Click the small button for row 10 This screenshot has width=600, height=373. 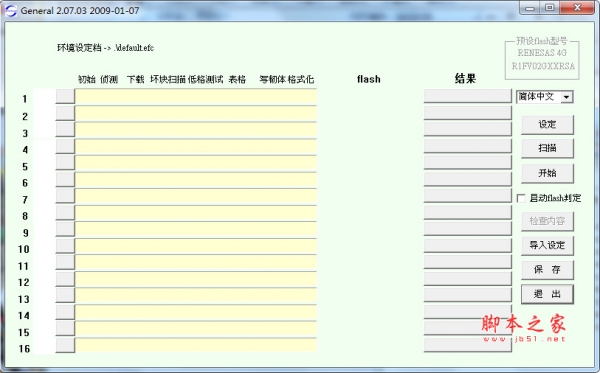click(65, 246)
